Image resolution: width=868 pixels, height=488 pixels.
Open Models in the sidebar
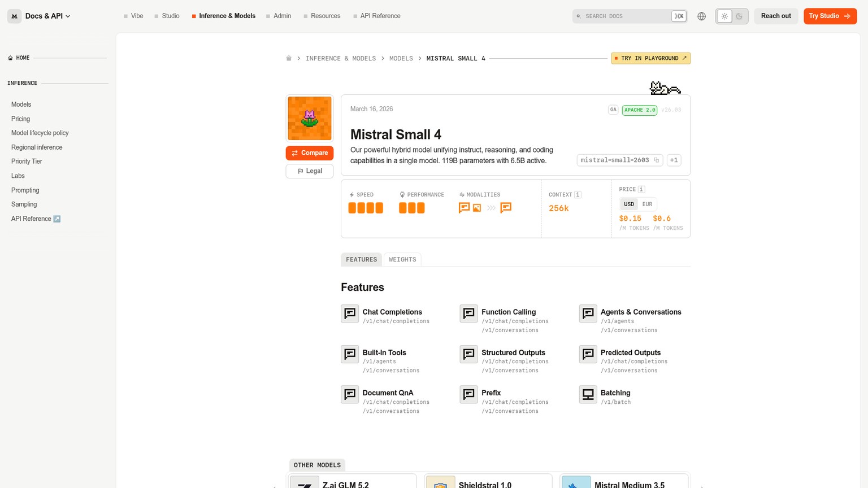21,104
